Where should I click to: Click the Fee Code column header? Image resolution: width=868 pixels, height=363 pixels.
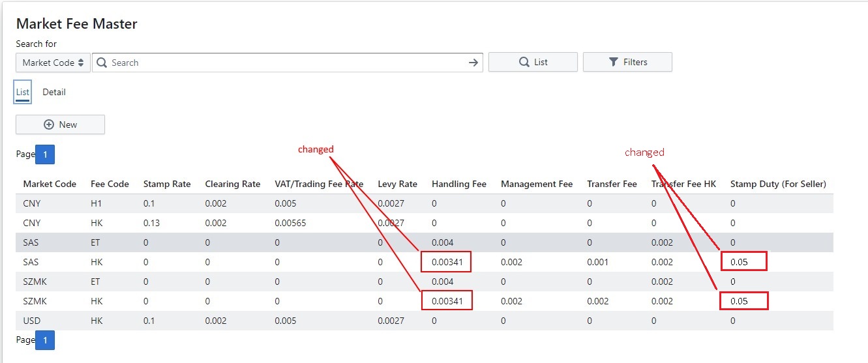(110, 184)
